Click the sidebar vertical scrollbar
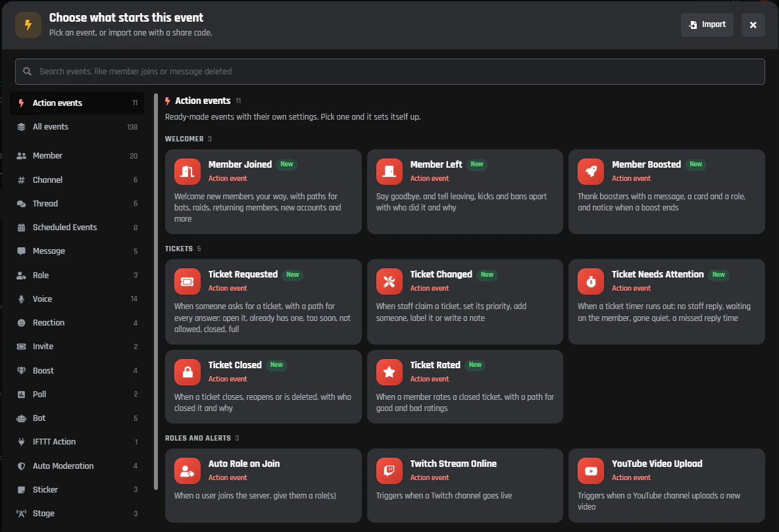 coord(156,291)
